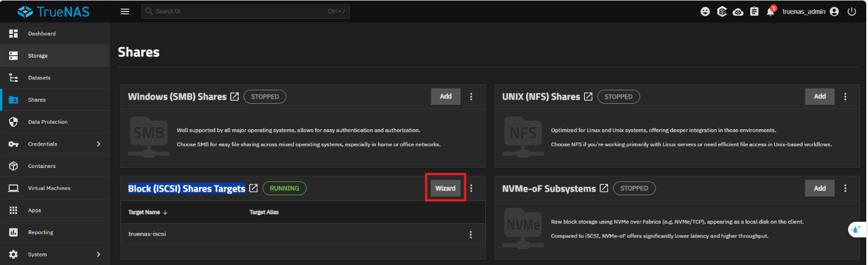Click the Data Protection shield icon
Image resolution: width=868 pixels, height=265 pixels.
point(13,122)
